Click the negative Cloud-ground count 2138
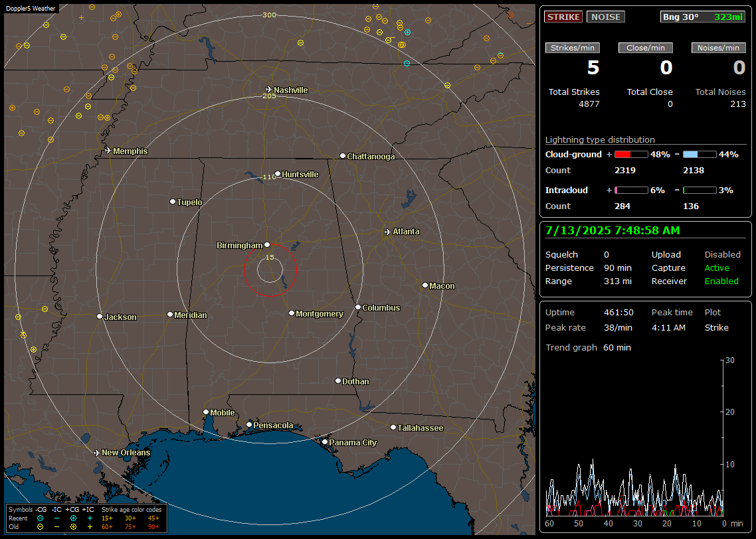The width and height of the screenshot is (756, 539). coord(694,171)
